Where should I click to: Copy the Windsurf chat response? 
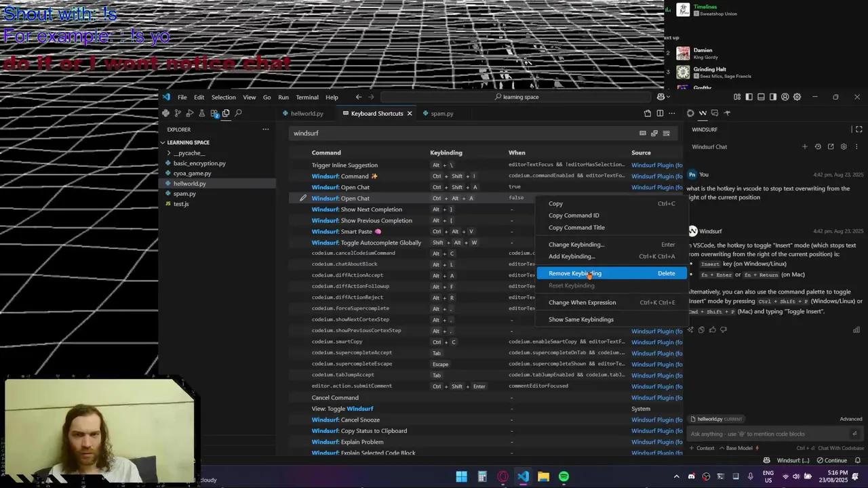click(x=701, y=329)
